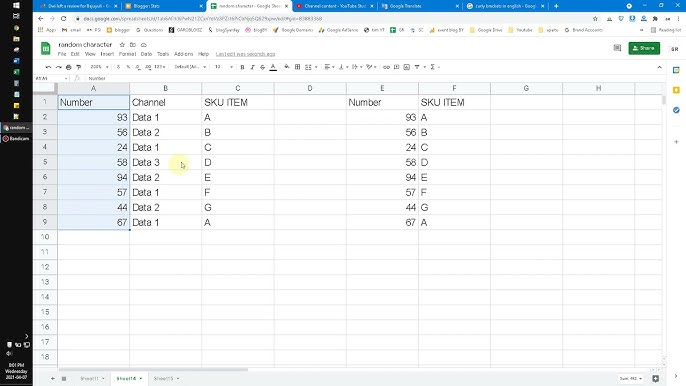Open the Edit menu
The height and width of the screenshot is (386, 686).
tap(75, 54)
